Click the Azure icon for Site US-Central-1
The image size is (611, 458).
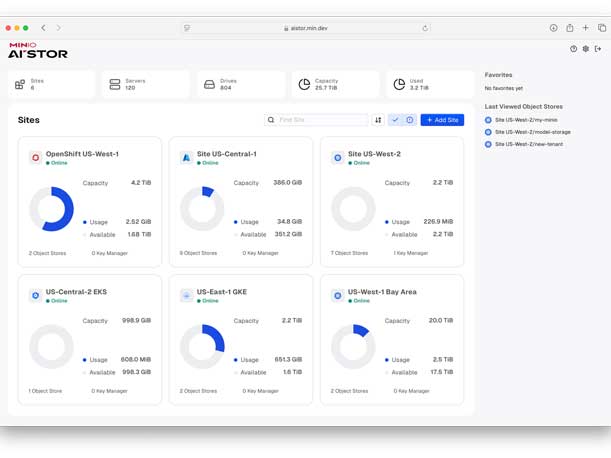[x=186, y=158]
